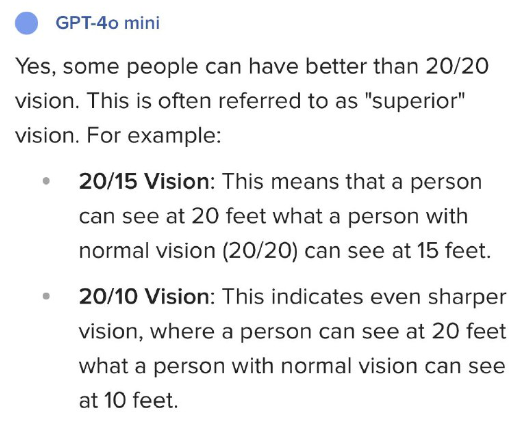The height and width of the screenshot is (426, 512).
Task: Click "15 feet." ending the first bullet
Action: click(454, 251)
